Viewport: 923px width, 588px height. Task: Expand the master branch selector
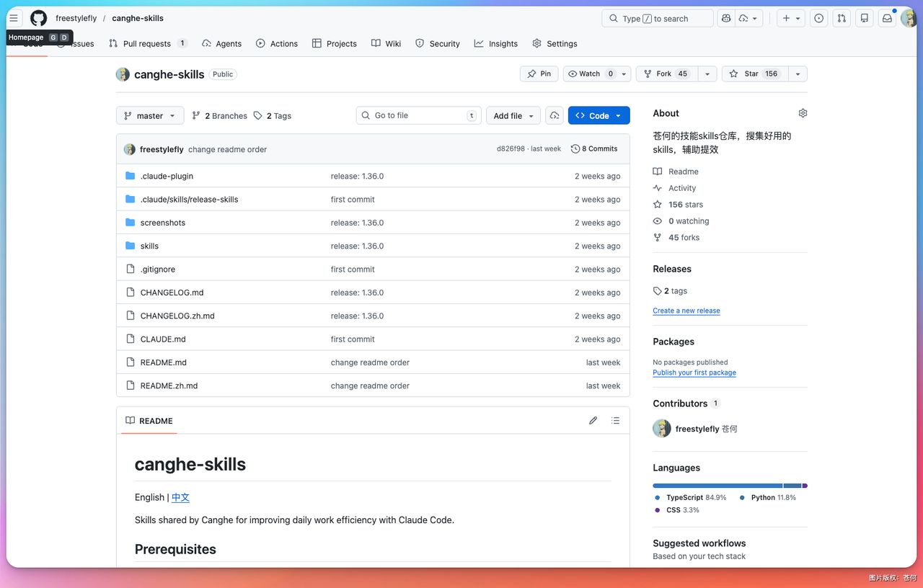click(x=150, y=115)
